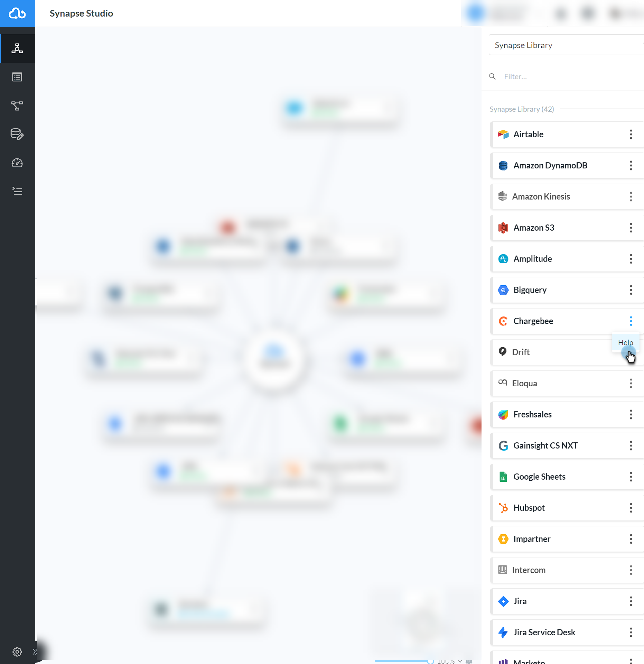Focus the Filter input field

tap(572, 76)
